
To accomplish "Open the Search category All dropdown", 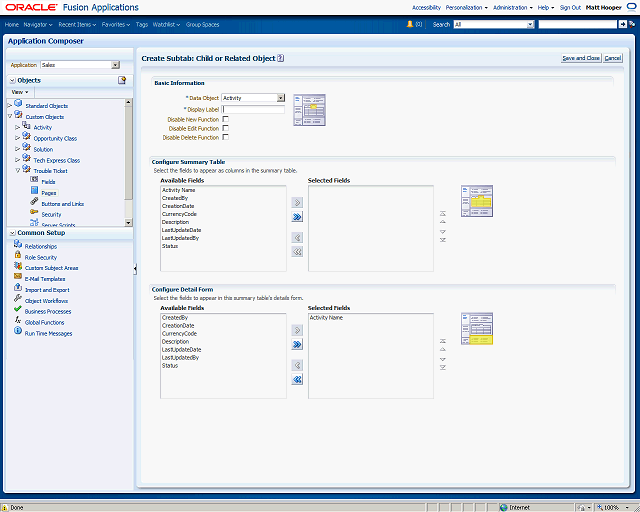I will (530, 24).
